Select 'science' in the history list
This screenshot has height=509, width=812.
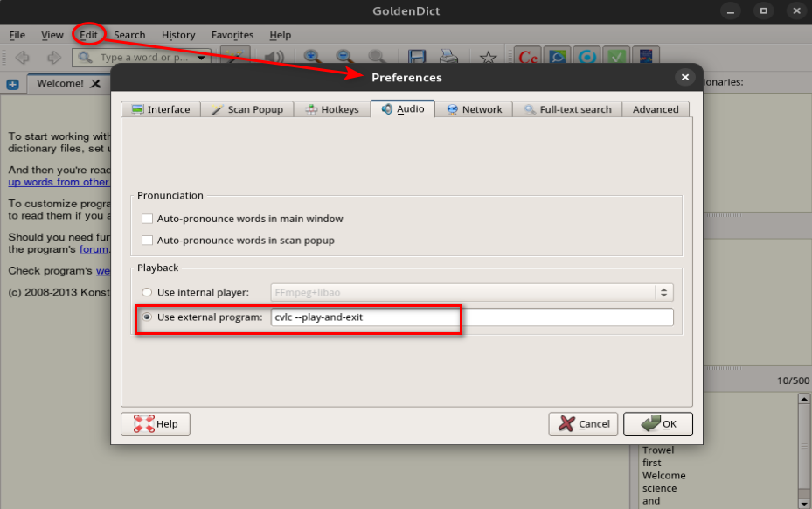660,488
